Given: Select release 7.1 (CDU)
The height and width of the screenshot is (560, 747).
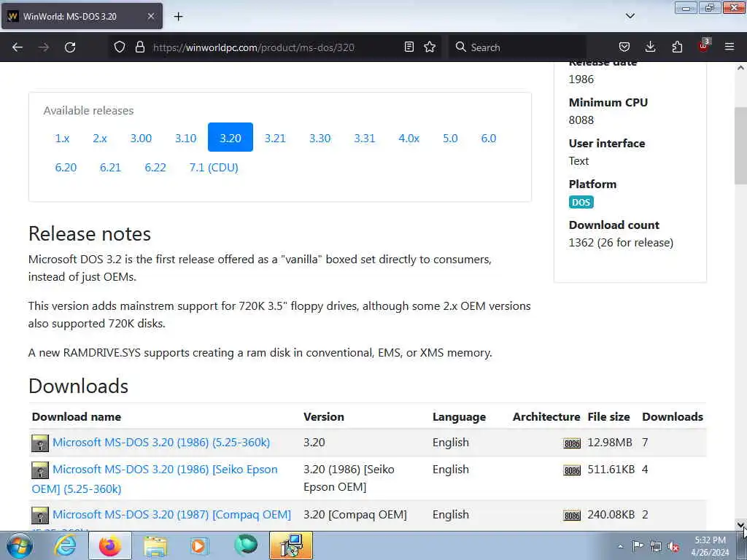Looking at the screenshot, I should click(214, 168).
